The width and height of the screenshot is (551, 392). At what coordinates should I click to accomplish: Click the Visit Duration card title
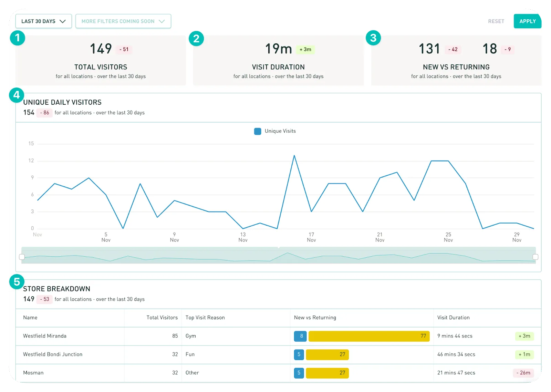(x=278, y=67)
